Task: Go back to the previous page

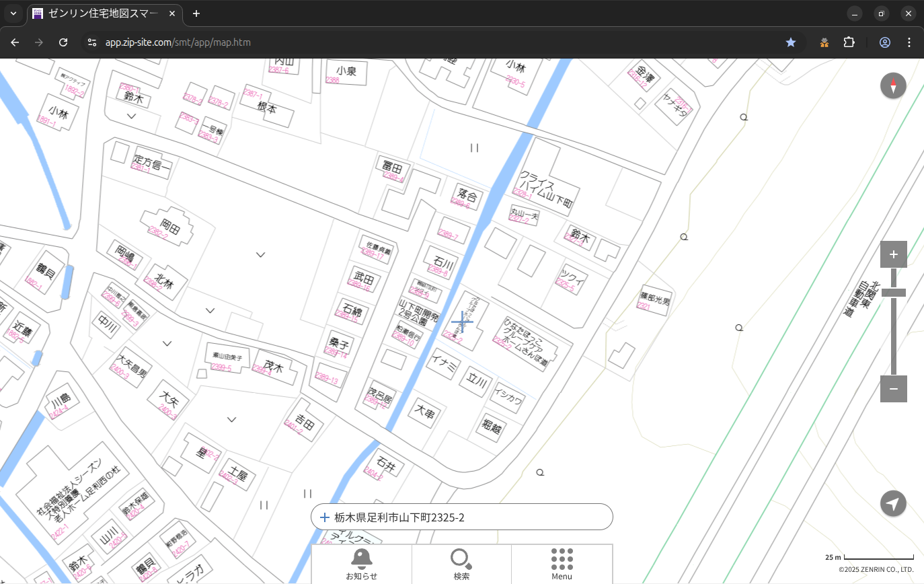Action: [x=15, y=42]
